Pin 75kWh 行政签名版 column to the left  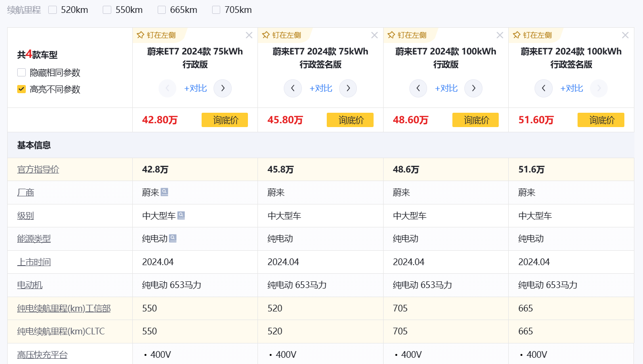(x=281, y=35)
